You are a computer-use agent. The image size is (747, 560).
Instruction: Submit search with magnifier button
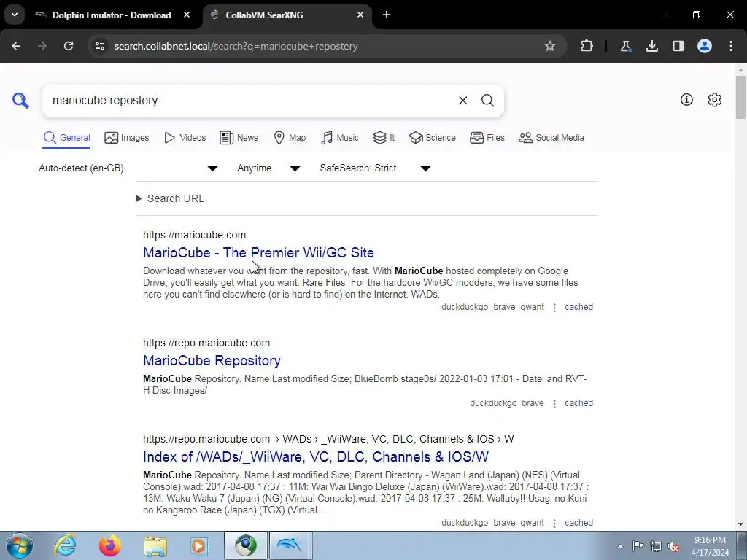487,101
